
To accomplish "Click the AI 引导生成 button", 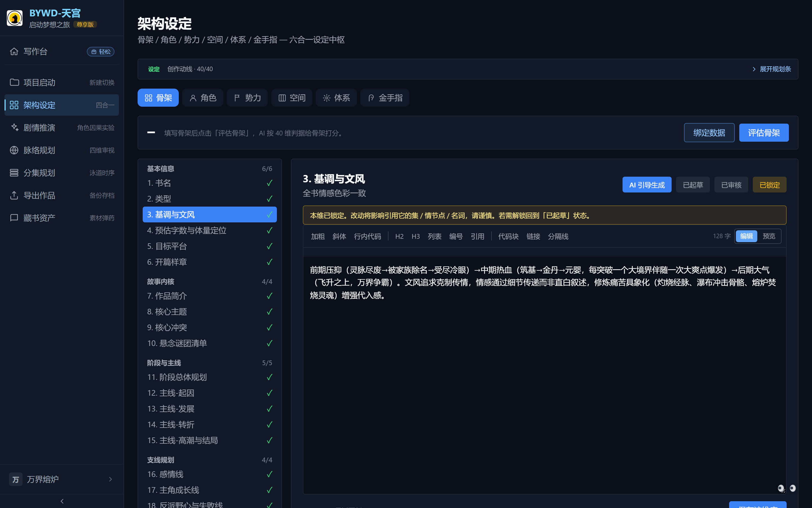I will pos(647,185).
